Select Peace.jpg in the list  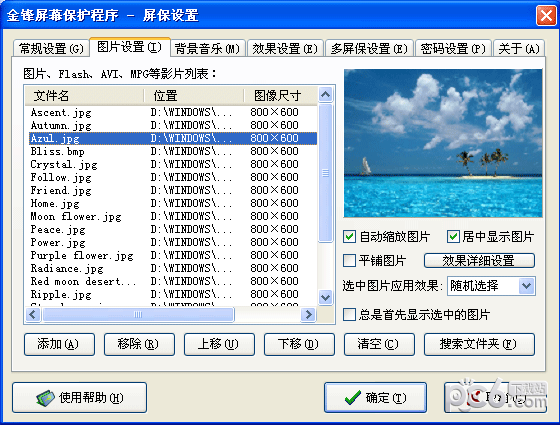pos(172,229)
